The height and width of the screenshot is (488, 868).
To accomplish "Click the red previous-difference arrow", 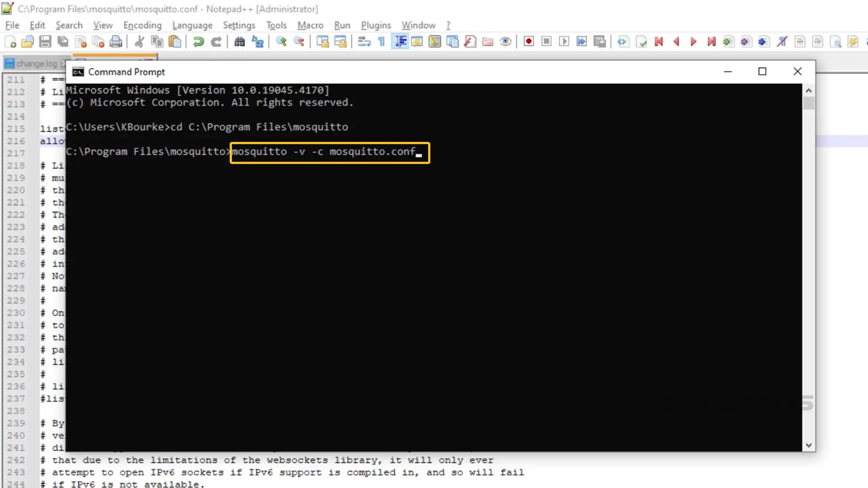I will pyautogui.click(x=676, y=42).
